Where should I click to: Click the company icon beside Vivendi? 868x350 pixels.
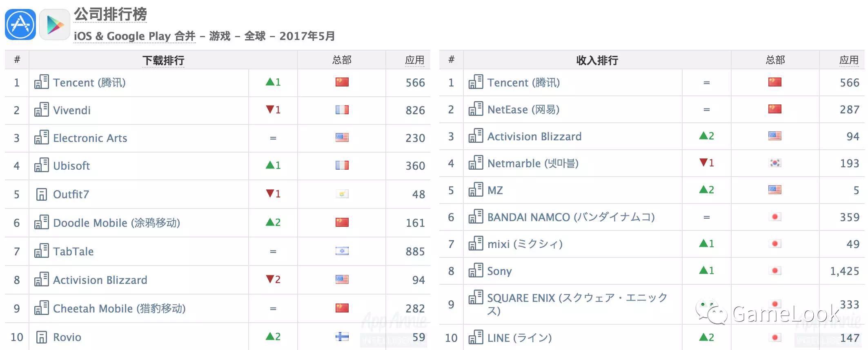(42, 109)
